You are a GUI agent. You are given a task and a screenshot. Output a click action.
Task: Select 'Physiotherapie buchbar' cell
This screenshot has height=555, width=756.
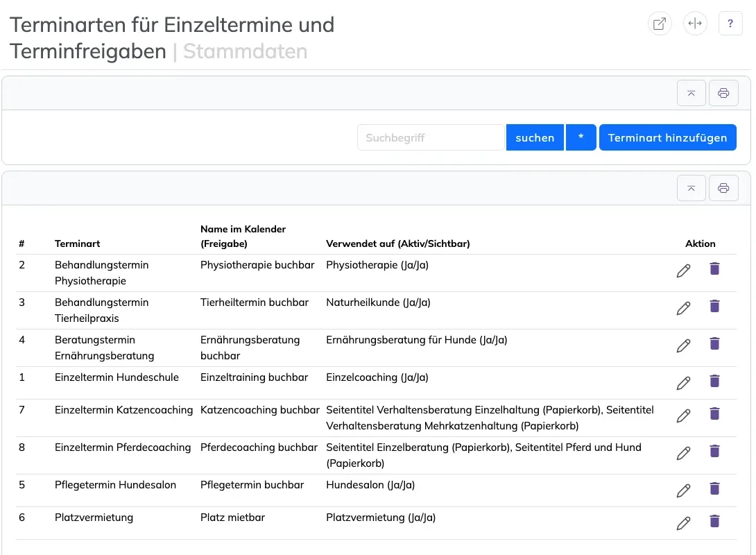tap(257, 265)
